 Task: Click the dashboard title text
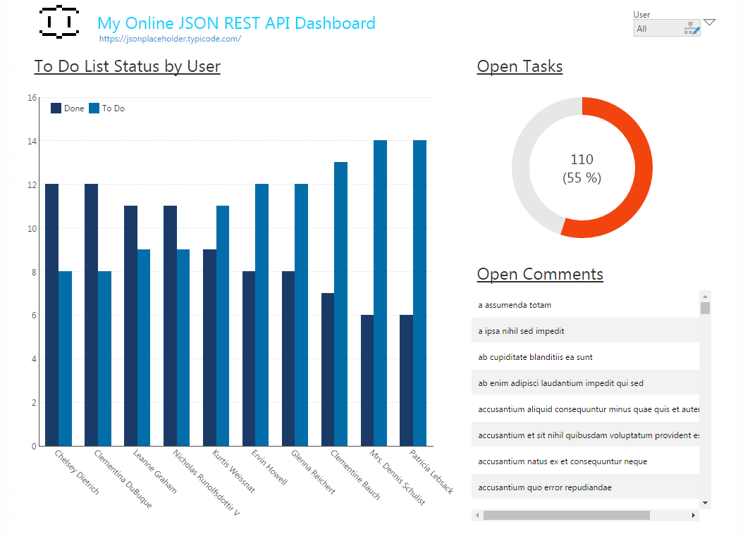coord(236,23)
